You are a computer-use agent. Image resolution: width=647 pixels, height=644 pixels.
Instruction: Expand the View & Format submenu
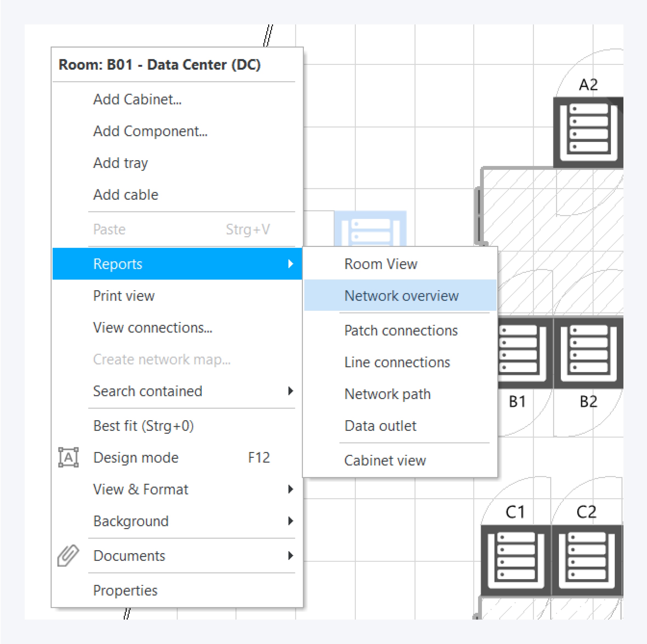[x=290, y=489]
